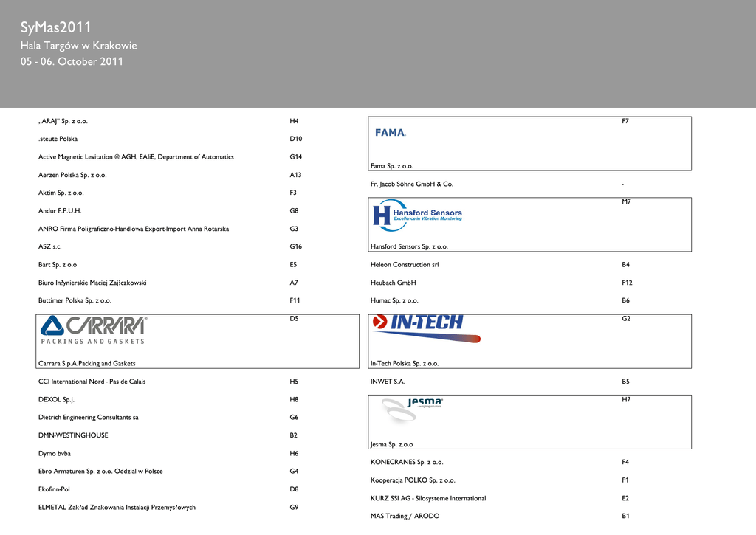Select the CCI International Nord entry
The width and height of the screenshot is (756, 535).
pos(92,382)
